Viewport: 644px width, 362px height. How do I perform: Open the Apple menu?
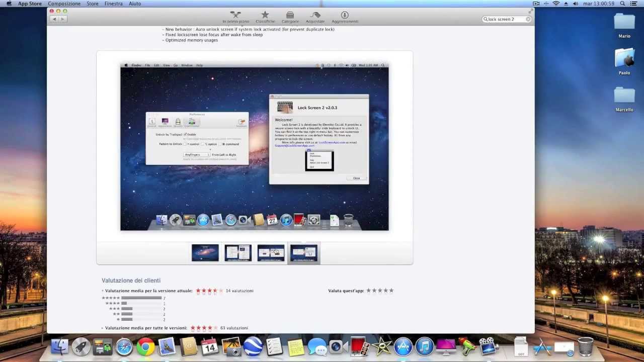pyautogui.click(x=9, y=4)
